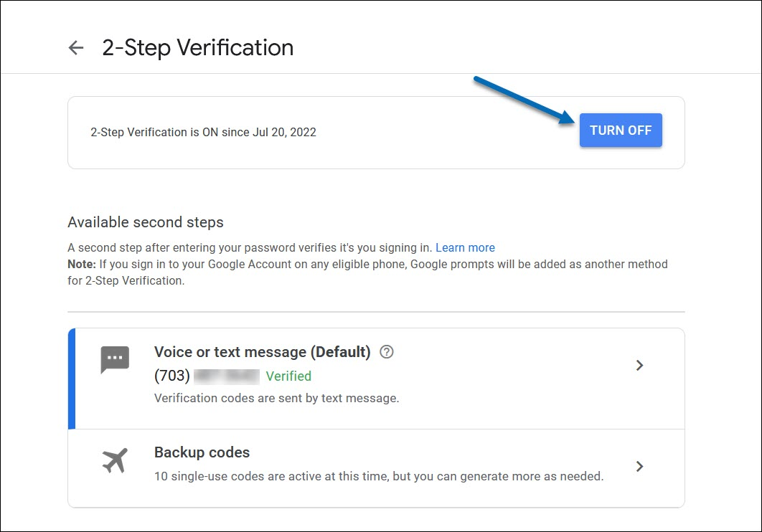Image resolution: width=762 pixels, height=532 pixels.
Task: Open the Backup codes title
Action: [x=202, y=452]
